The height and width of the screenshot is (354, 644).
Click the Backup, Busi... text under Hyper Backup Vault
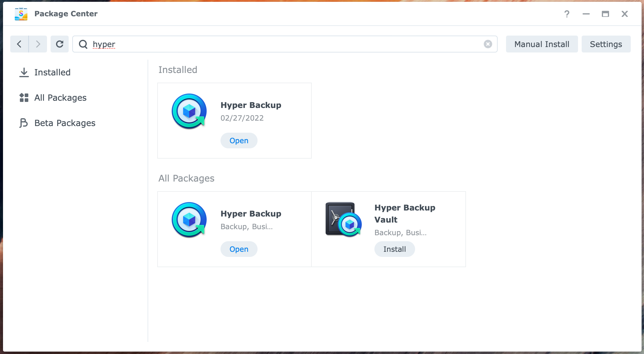[401, 232]
